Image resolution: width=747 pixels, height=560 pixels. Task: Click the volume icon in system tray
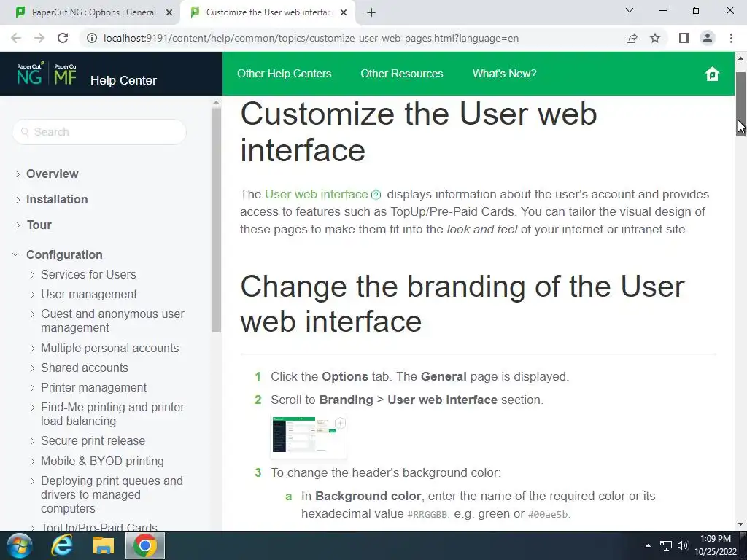point(683,545)
